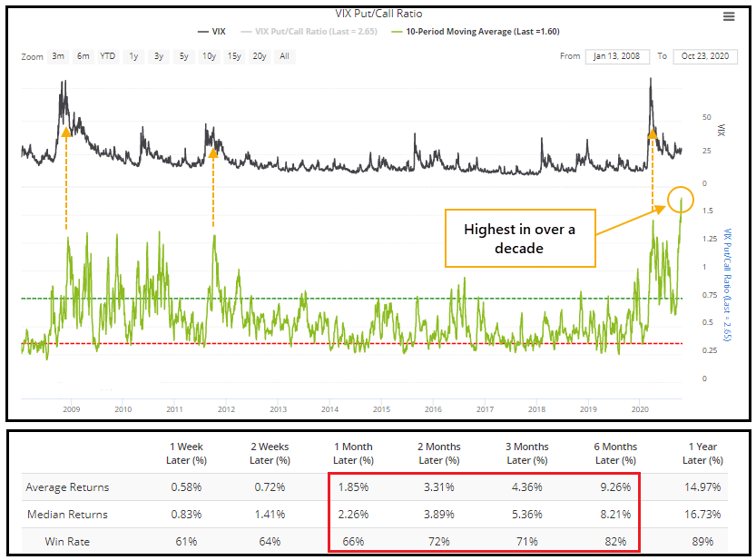Click the 2012 x-axis label
Viewport: 756px width, 560px height.
pyautogui.click(x=226, y=409)
